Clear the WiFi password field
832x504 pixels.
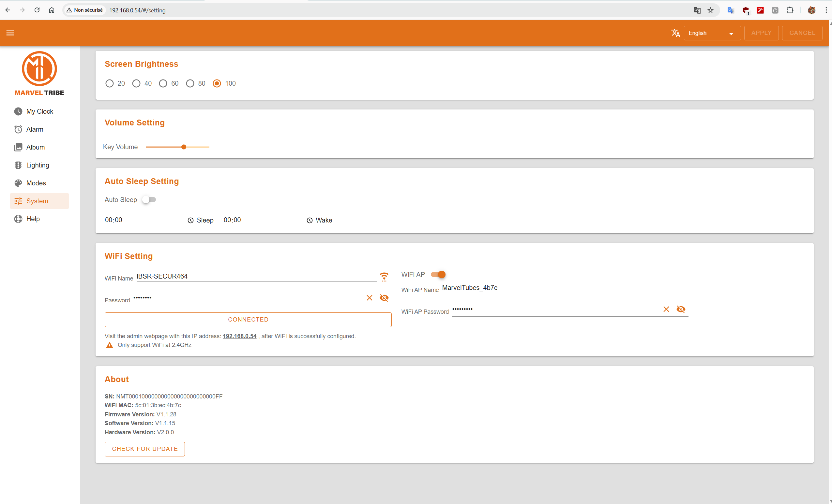click(370, 297)
